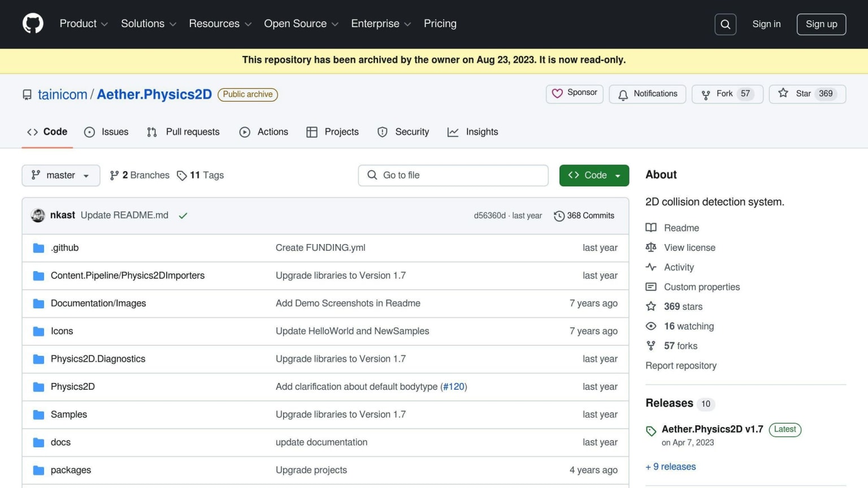868x488 pixels.
Task: Open issue #120 link
Action: 454,387
